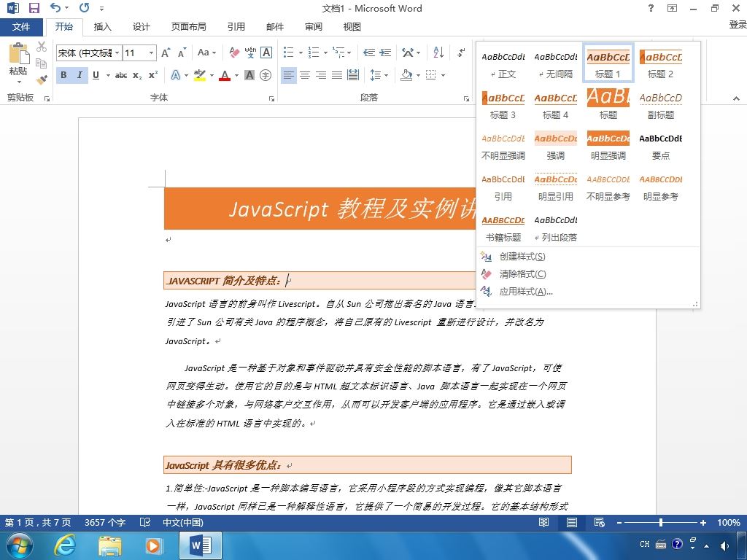Image resolution: width=747 pixels, height=560 pixels.
Task: Apply character shading icon
Action: pyautogui.click(x=249, y=75)
